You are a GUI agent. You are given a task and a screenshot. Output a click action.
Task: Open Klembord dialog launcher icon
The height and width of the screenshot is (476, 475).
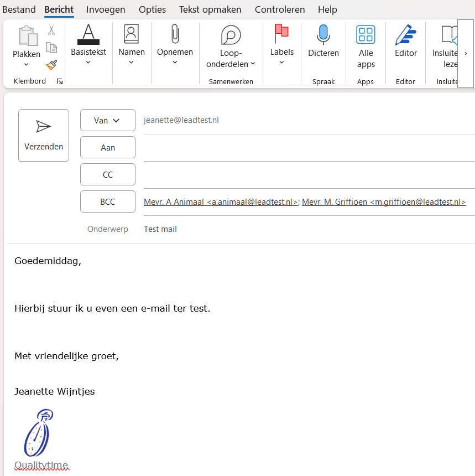[60, 81]
